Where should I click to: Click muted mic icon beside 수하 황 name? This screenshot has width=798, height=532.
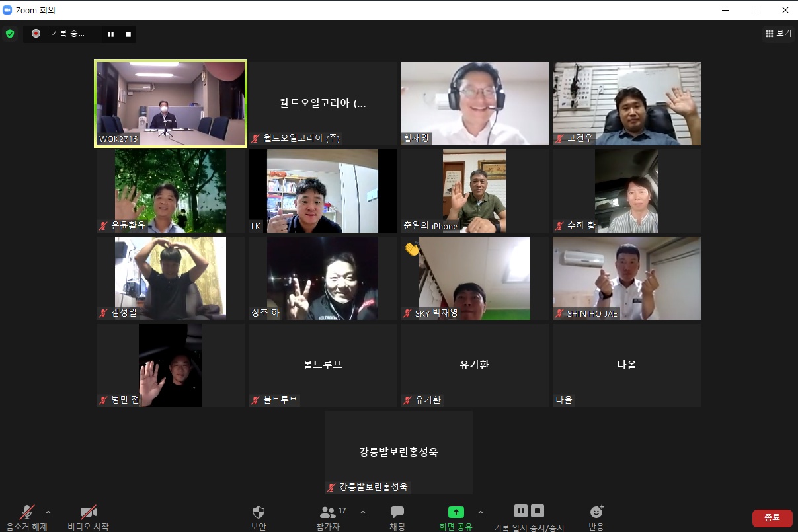click(x=560, y=226)
